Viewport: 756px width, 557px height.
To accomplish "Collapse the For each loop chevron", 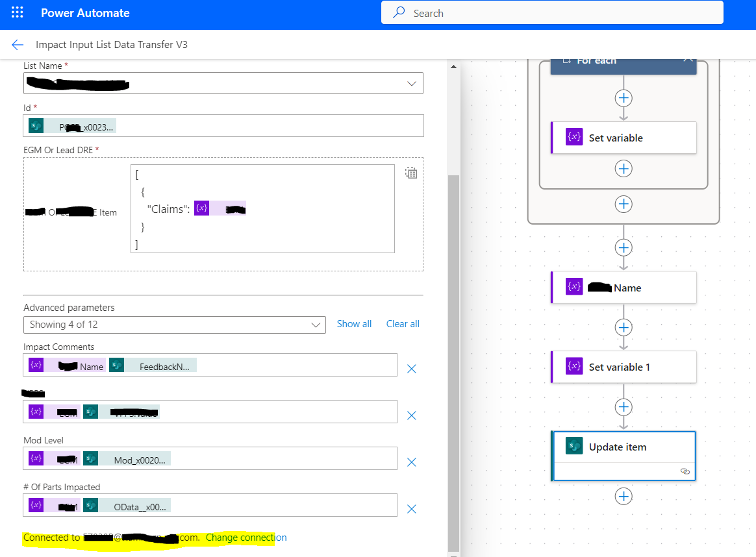I will pyautogui.click(x=688, y=61).
